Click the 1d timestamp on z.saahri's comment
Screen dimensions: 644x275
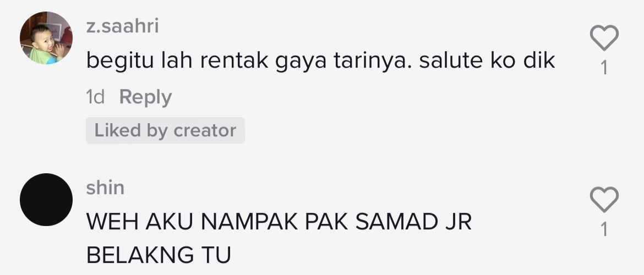tap(95, 97)
